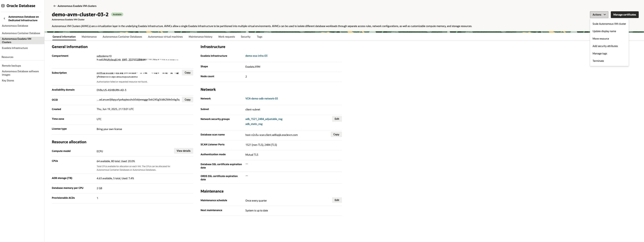This screenshot has width=644, height=242.
Task: Open the VCN-demo-odb-network-03 network link
Action: (261, 99)
